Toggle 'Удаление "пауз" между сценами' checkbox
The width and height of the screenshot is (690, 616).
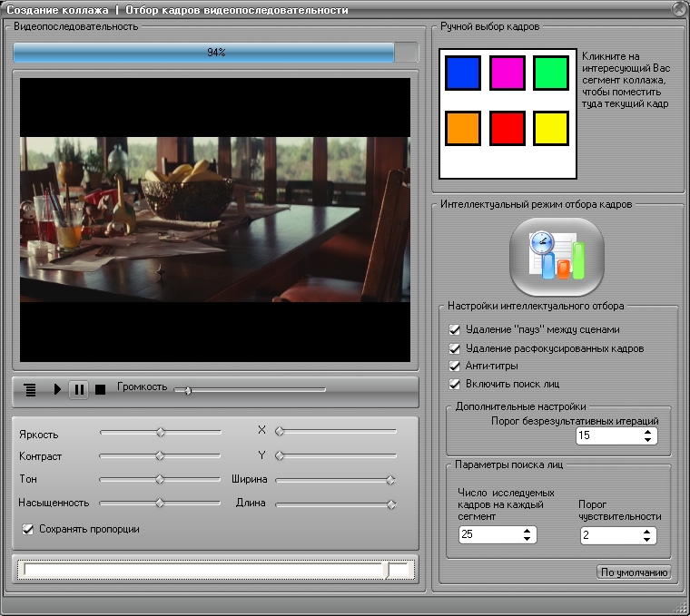point(455,329)
